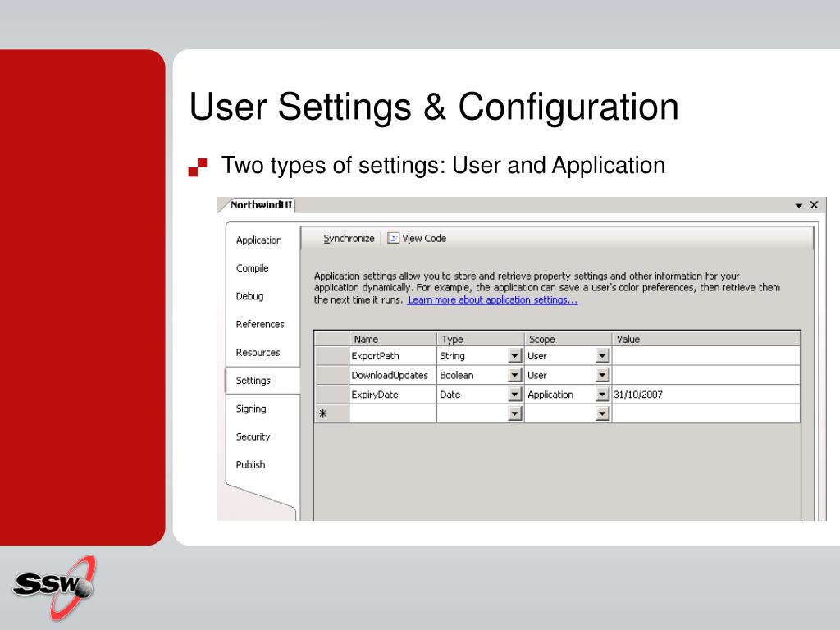Click the Name column header
Screen dimensions: 840x630
tap(393, 339)
